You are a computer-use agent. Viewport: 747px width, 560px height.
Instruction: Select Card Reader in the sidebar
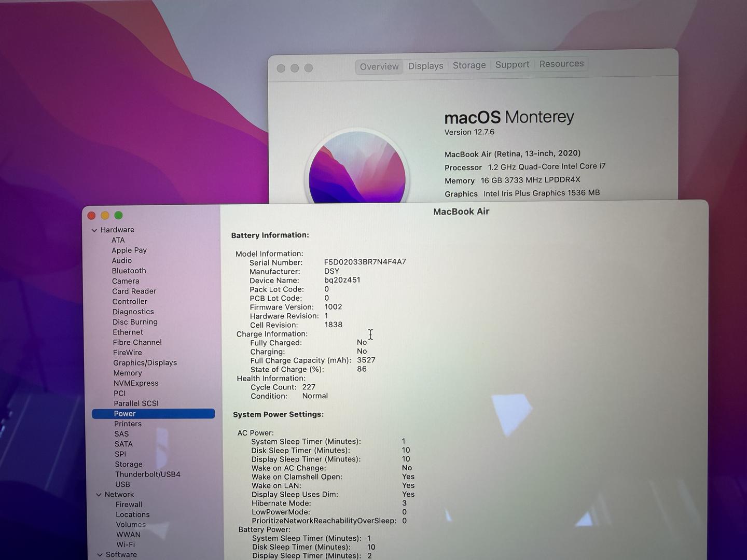134,291
